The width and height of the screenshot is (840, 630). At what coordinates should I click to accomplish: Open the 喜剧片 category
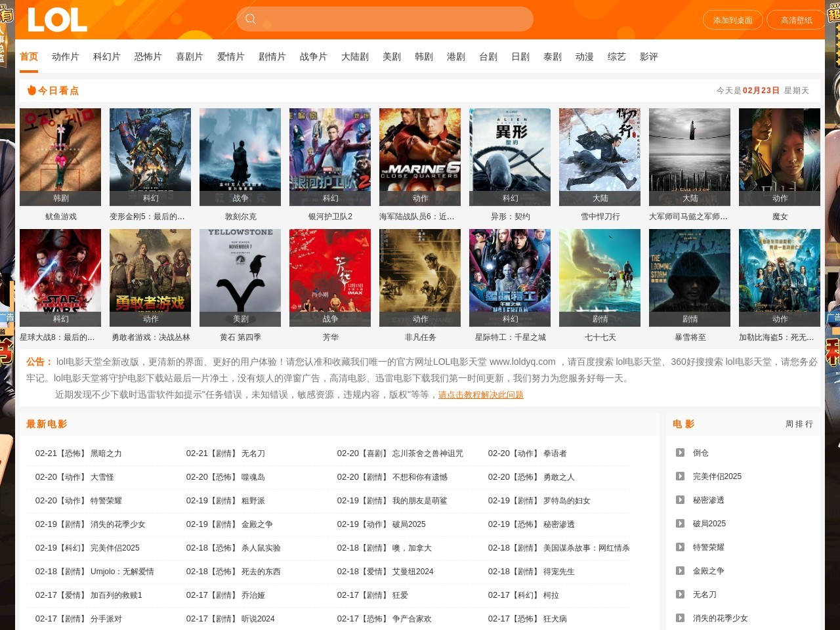pos(190,56)
